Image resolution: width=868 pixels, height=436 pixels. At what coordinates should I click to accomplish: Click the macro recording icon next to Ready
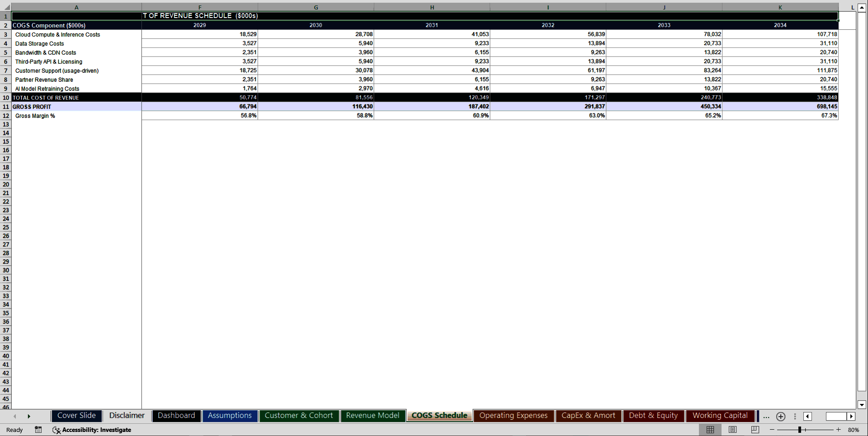(38, 430)
